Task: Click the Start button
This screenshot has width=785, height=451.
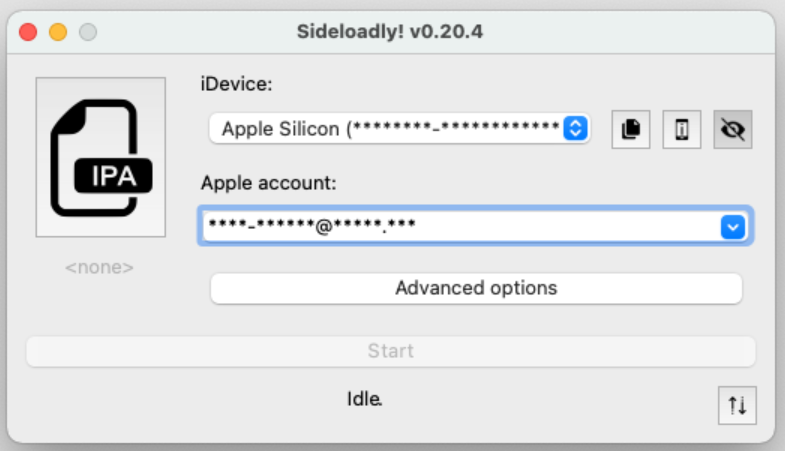Action: tap(390, 351)
